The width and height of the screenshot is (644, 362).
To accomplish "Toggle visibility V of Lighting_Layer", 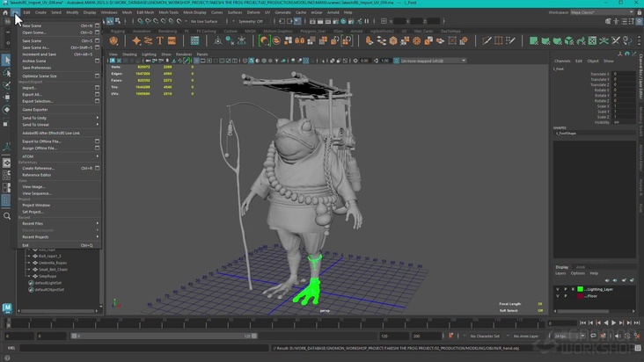I will click(x=557, y=289).
